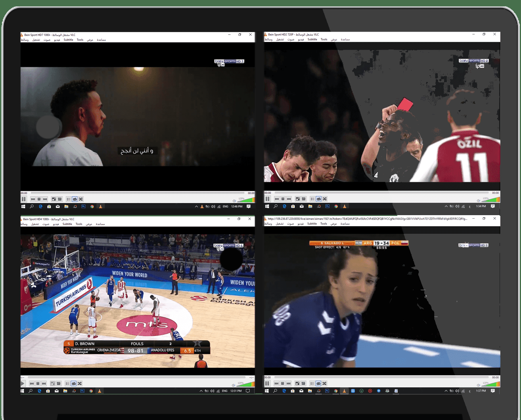The image size is (521, 420).
Task: Toggle loop mode in the HD7 window
Action: point(75,199)
